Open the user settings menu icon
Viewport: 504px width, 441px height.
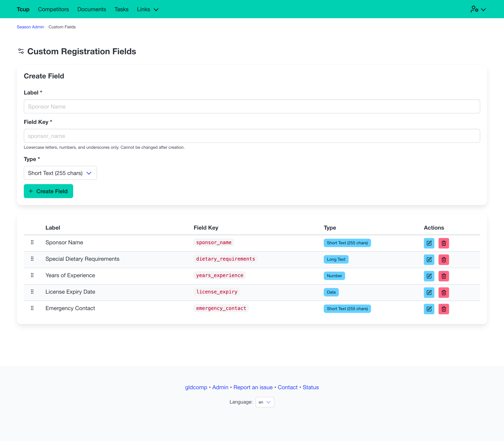478,9
